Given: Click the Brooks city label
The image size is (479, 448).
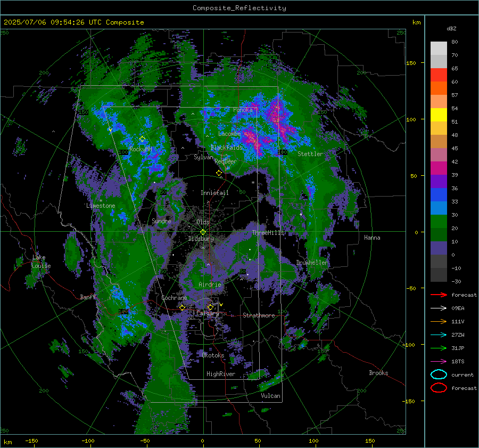Looking at the screenshot, I should tap(378, 373).
